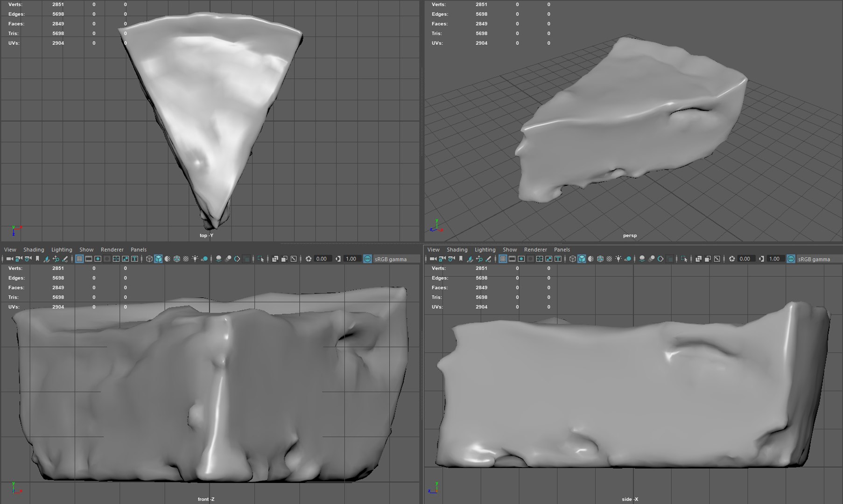Click Use Default Material icon in side panel
The image size is (843, 504).
[x=591, y=259]
